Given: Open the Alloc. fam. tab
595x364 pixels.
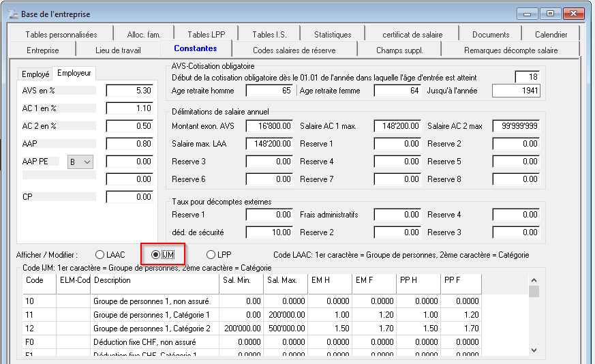Looking at the screenshot, I should (144, 35).
